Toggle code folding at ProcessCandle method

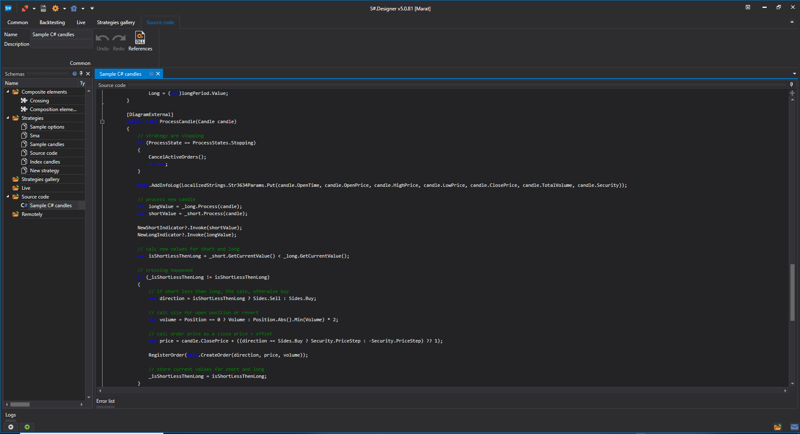coord(102,122)
